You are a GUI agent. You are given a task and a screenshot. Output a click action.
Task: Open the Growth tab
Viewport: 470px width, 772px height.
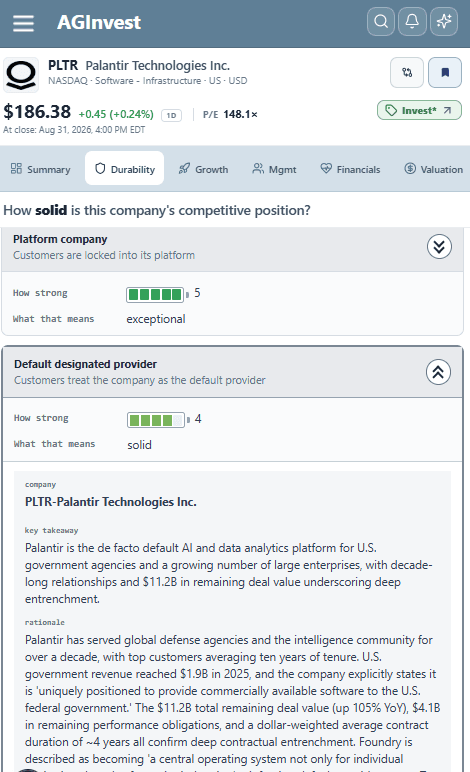pyautogui.click(x=203, y=169)
